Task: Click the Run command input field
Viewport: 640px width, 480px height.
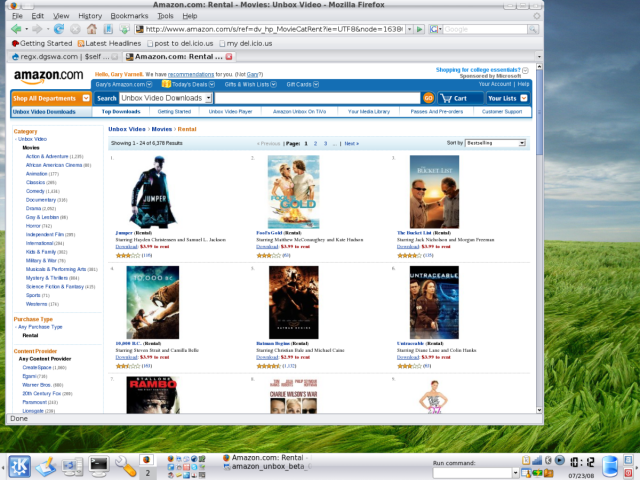Action: (x=472, y=473)
